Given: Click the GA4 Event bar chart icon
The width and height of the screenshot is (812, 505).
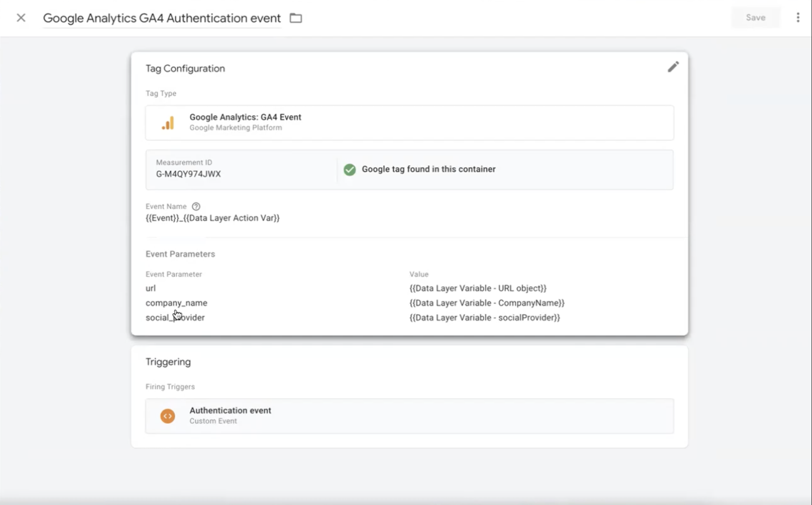Looking at the screenshot, I should (168, 123).
